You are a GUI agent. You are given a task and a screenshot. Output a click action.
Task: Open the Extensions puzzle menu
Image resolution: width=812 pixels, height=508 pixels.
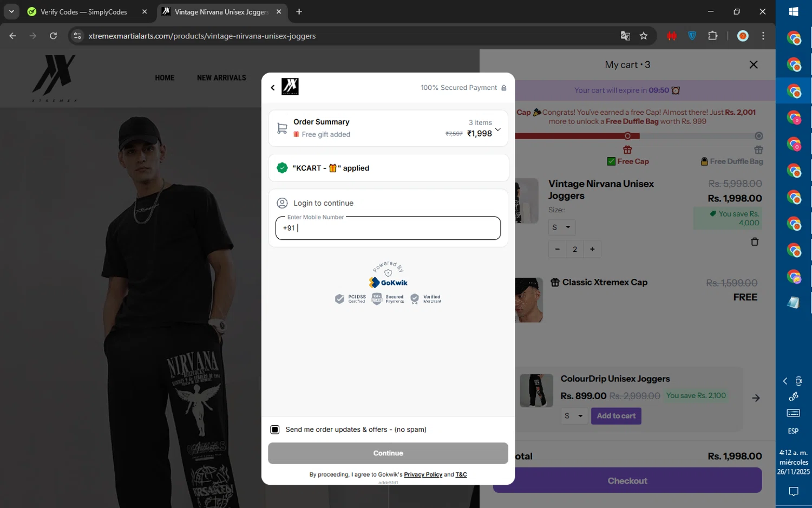[712, 36]
